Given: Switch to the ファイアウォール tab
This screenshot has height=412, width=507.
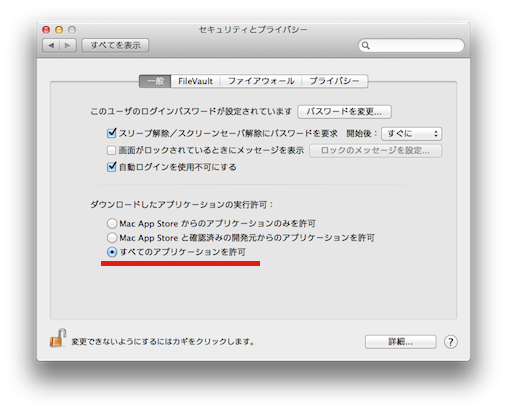Looking at the screenshot, I should pos(261,81).
